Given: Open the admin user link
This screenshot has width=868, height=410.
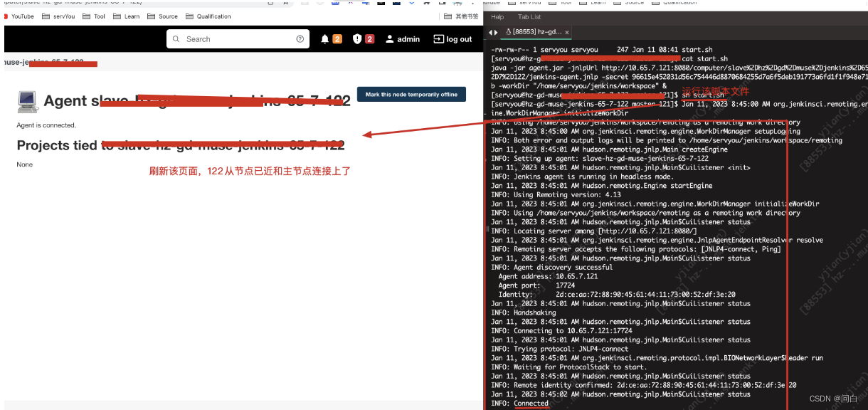Looking at the screenshot, I should pos(403,39).
